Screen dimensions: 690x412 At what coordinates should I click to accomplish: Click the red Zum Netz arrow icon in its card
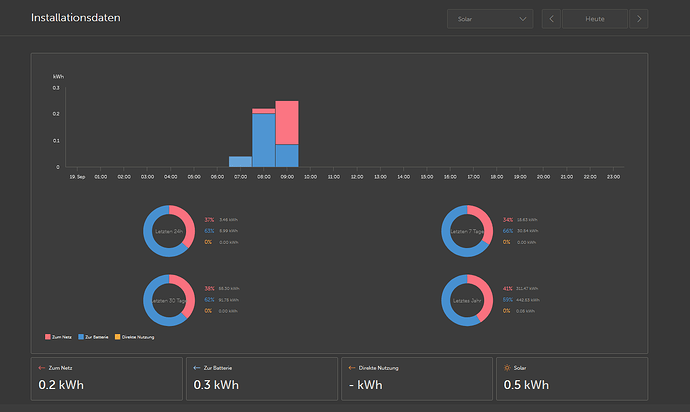(42, 368)
